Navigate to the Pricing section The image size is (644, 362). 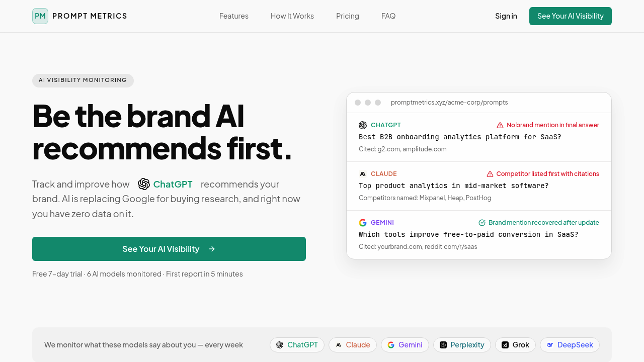(347, 16)
